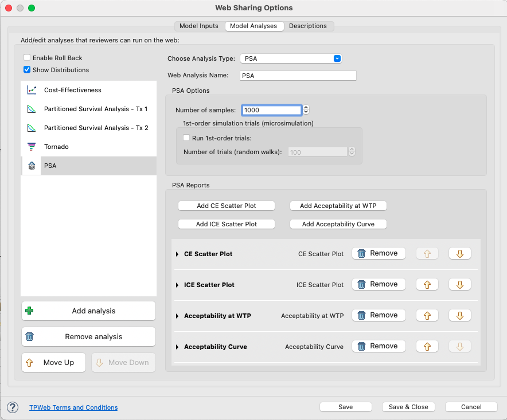Click the Number of trials stepper arrows

point(352,152)
